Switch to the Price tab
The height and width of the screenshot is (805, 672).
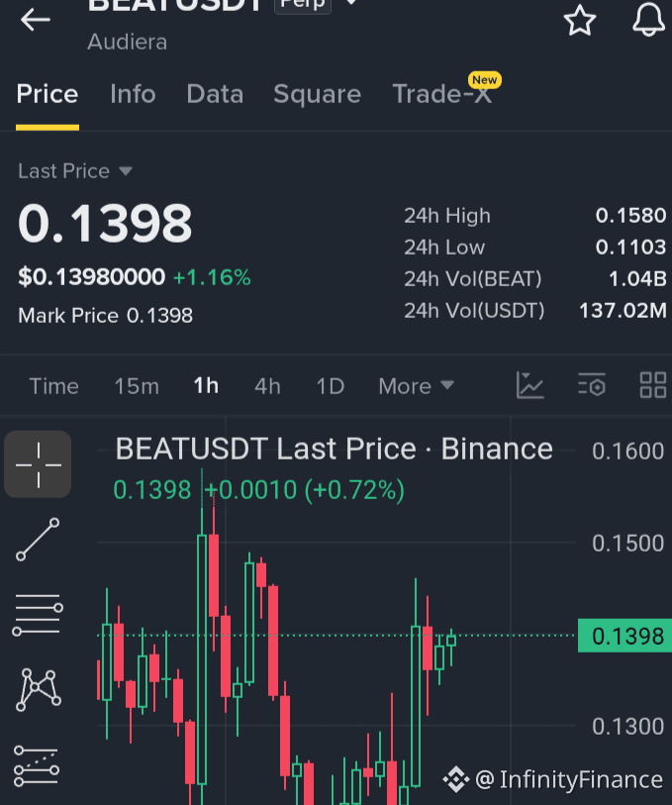[48, 94]
